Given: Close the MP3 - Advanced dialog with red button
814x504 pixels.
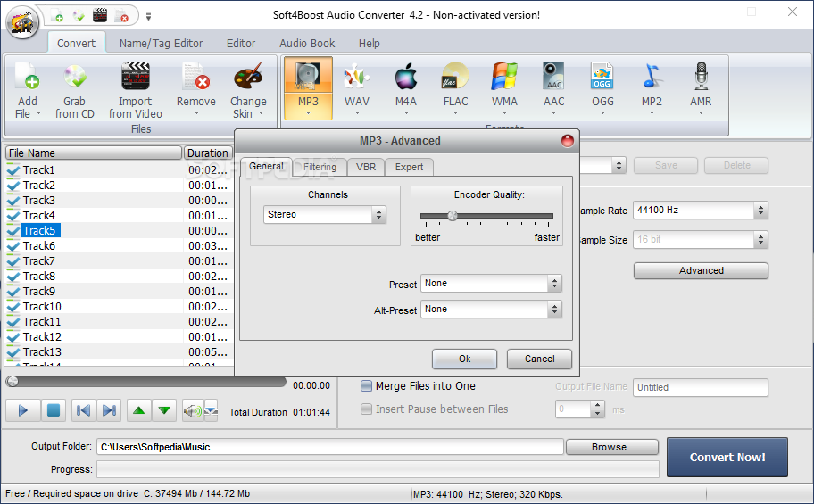Looking at the screenshot, I should (x=568, y=141).
